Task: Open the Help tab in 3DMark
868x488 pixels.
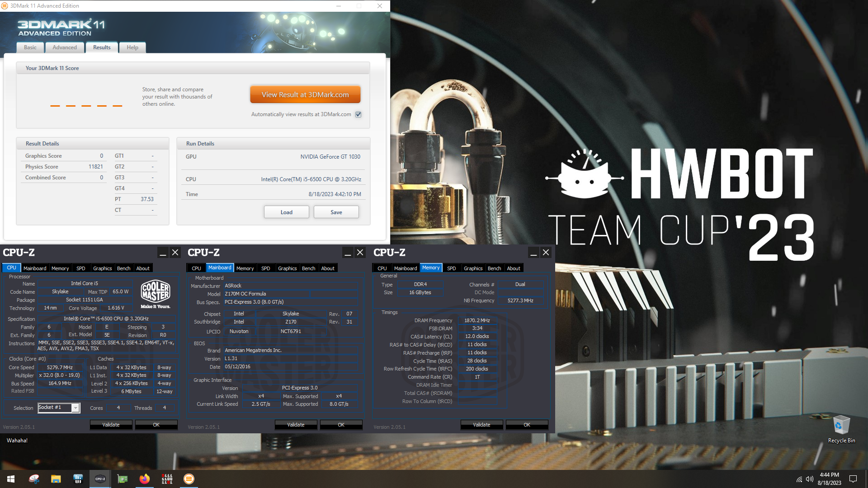Action: tap(132, 47)
